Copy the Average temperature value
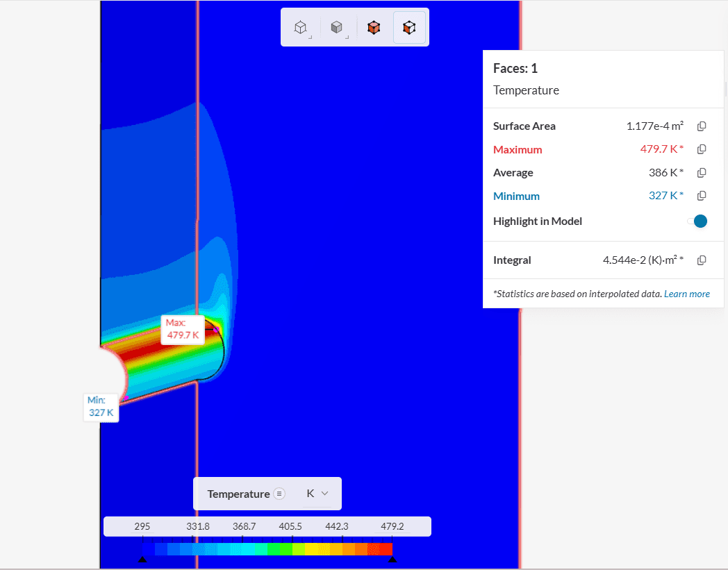The width and height of the screenshot is (728, 570). (702, 173)
